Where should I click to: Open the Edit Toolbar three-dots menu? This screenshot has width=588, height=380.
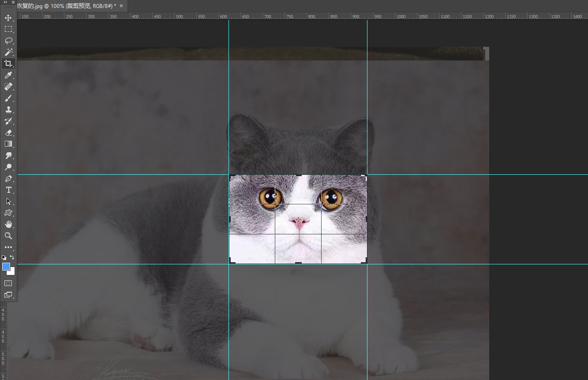tap(8, 247)
